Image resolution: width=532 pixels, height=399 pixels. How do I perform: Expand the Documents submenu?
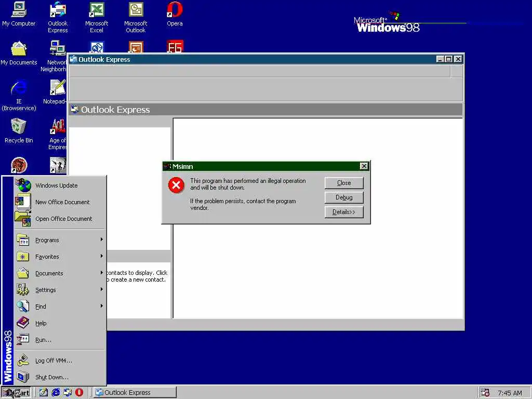click(x=60, y=273)
